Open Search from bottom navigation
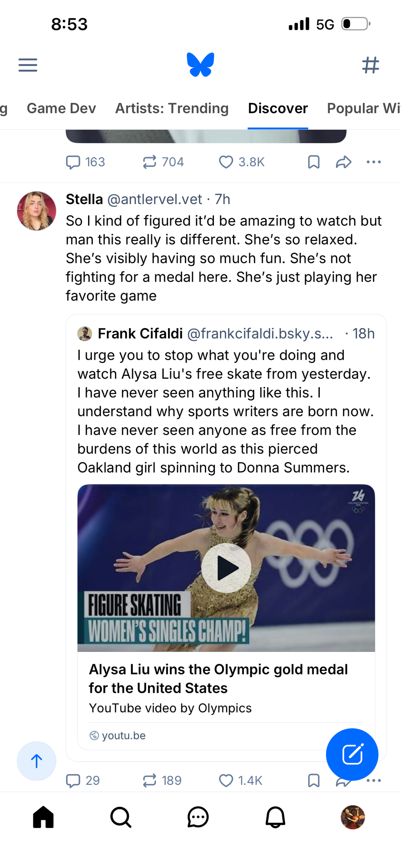The width and height of the screenshot is (401, 868). tap(121, 818)
